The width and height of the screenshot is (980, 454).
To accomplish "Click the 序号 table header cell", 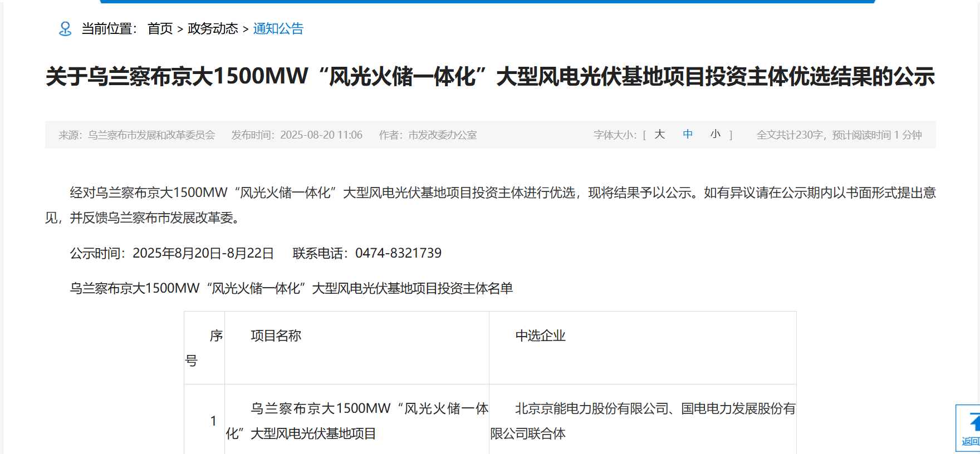I will 204,348.
